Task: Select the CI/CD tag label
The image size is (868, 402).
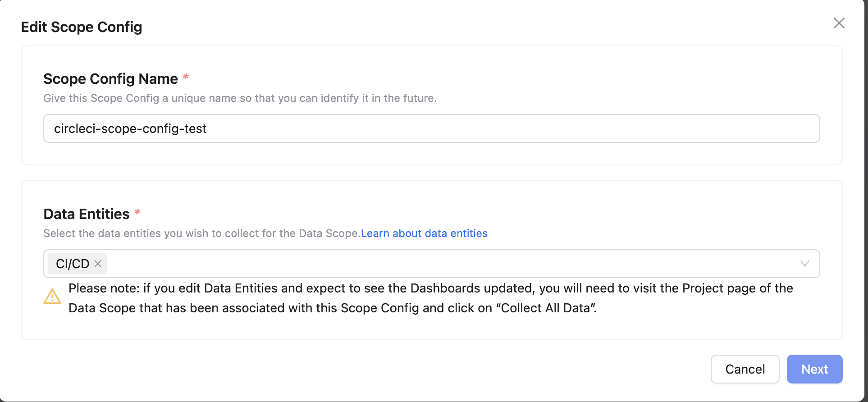Action: pyautogui.click(x=73, y=264)
